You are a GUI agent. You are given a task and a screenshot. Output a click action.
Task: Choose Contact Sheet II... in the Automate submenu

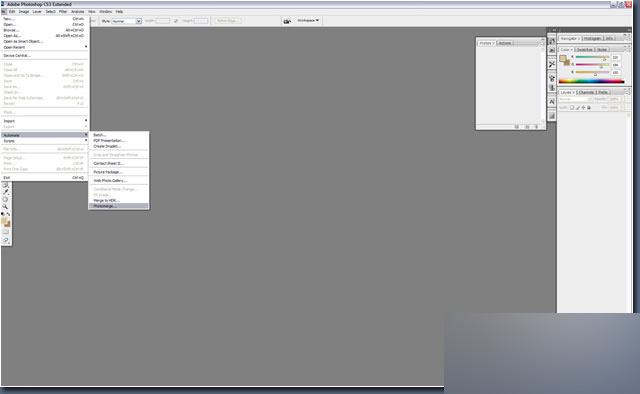pyautogui.click(x=119, y=163)
